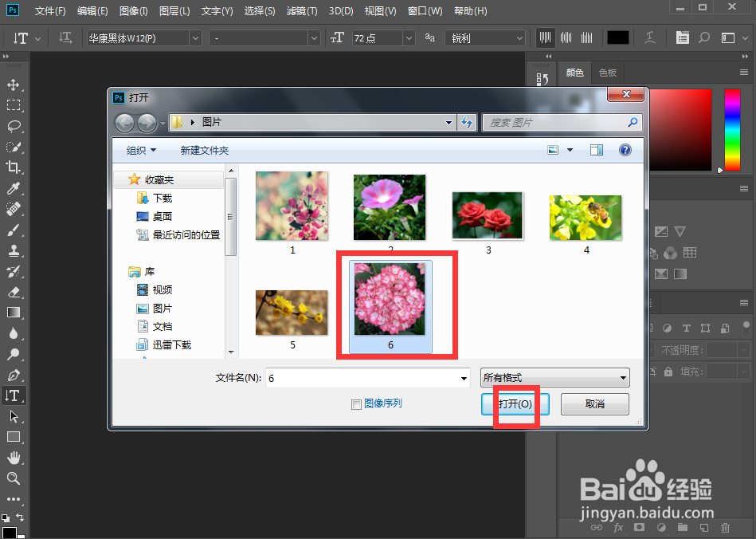756x539 pixels.
Task: Select the Zoom tool in toolbox
Action: pos(13,478)
